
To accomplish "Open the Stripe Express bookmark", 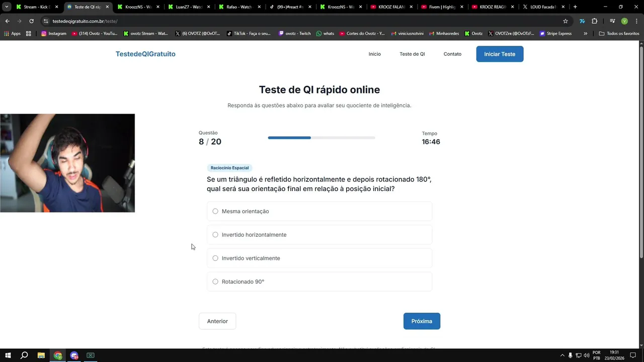I will point(556,34).
